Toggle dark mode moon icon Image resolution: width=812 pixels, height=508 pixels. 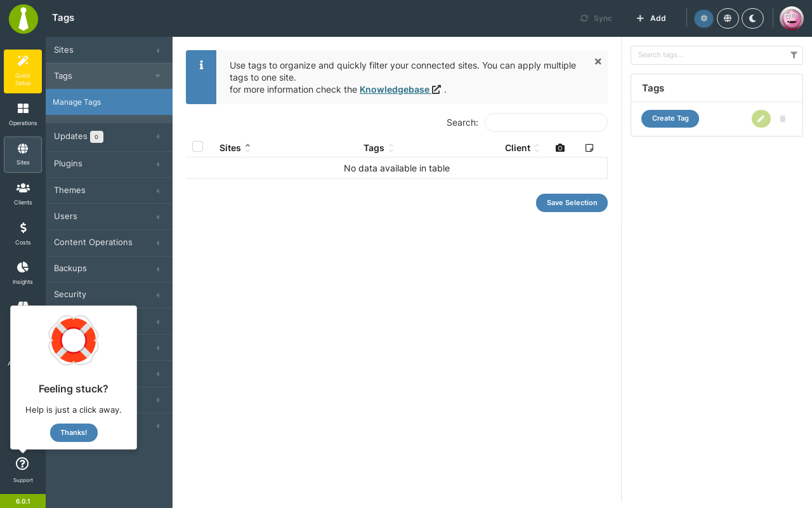pyautogui.click(x=752, y=18)
